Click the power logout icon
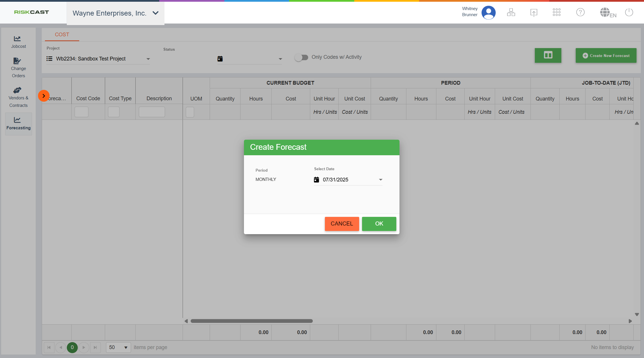Screen dimensions: 644x358 (x=629, y=12)
